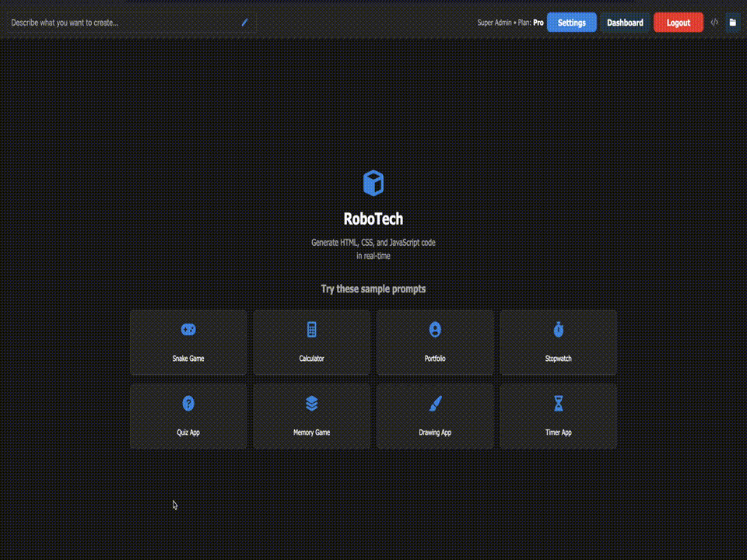Open the code view brackets icon

pos(714,23)
